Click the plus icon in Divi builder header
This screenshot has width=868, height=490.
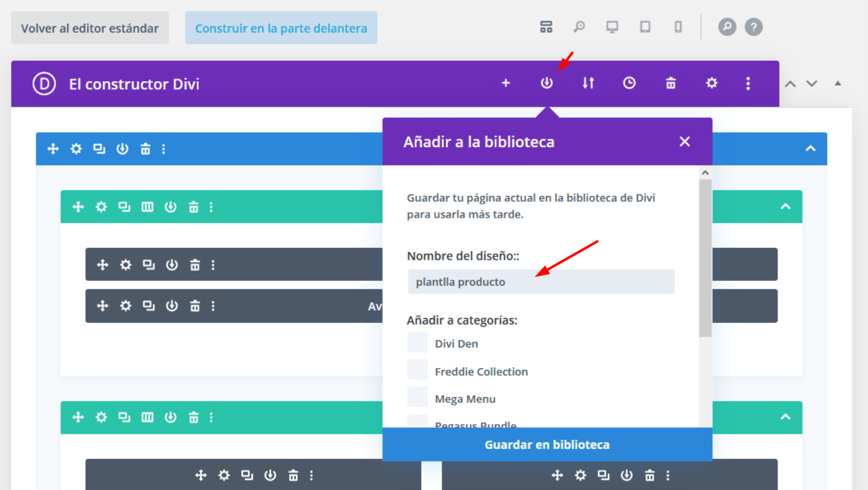pos(506,83)
